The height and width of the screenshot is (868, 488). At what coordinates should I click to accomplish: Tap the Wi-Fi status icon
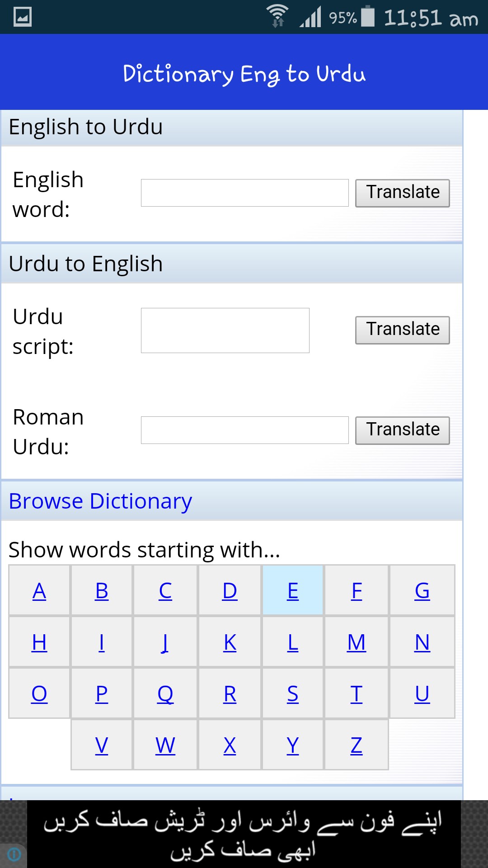tap(277, 16)
